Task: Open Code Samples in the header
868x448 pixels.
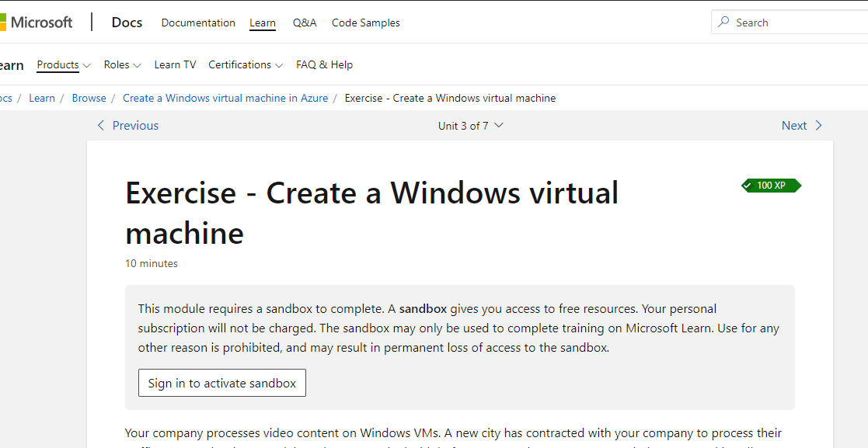Action: pyautogui.click(x=366, y=23)
